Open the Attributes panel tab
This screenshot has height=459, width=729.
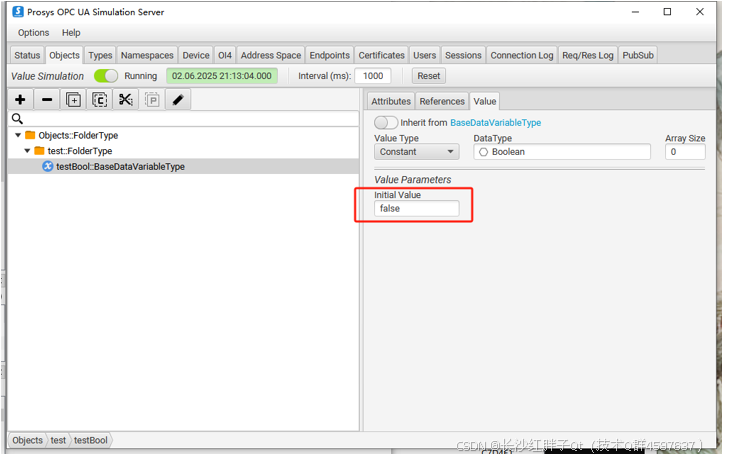391,101
